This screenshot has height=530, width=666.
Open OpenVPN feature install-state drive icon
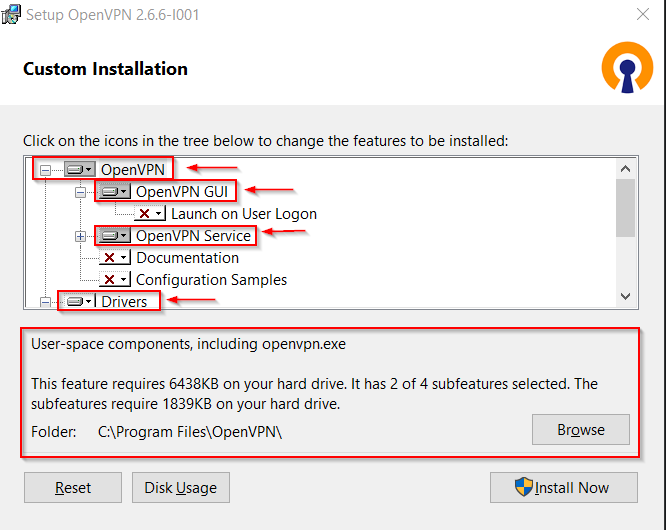[x=79, y=169]
